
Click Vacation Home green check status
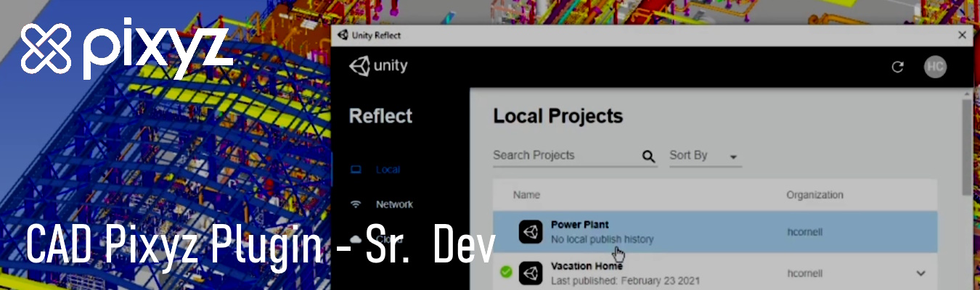point(506,273)
